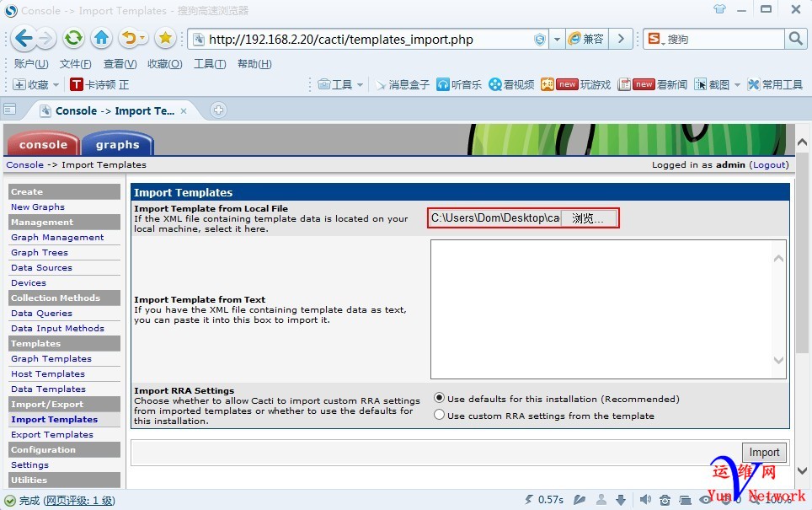Expand the 截图 dropdown arrow
The height and width of the screenshot is (510, 812).
(737, 84)
